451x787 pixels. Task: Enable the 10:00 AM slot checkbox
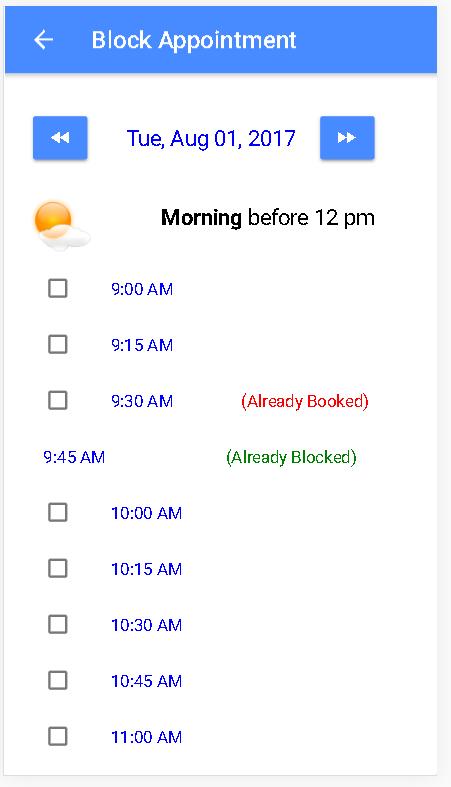click(58, 512)
